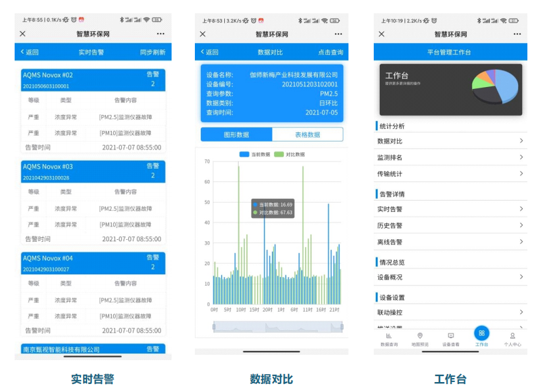This screenshot has width=546, height=392.
Task: Switch to the 图形数据 tab
Action: [x=236, y=134]
